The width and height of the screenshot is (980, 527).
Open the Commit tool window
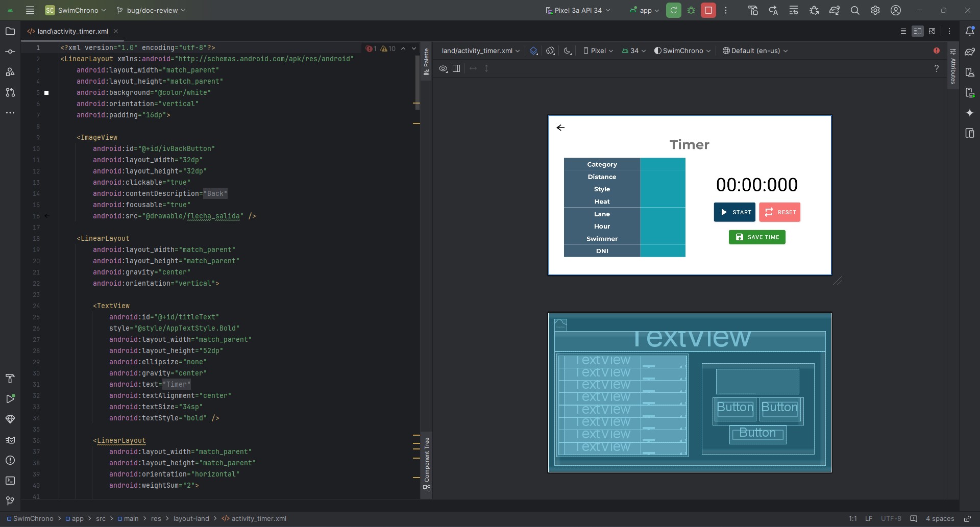point(10,52)
